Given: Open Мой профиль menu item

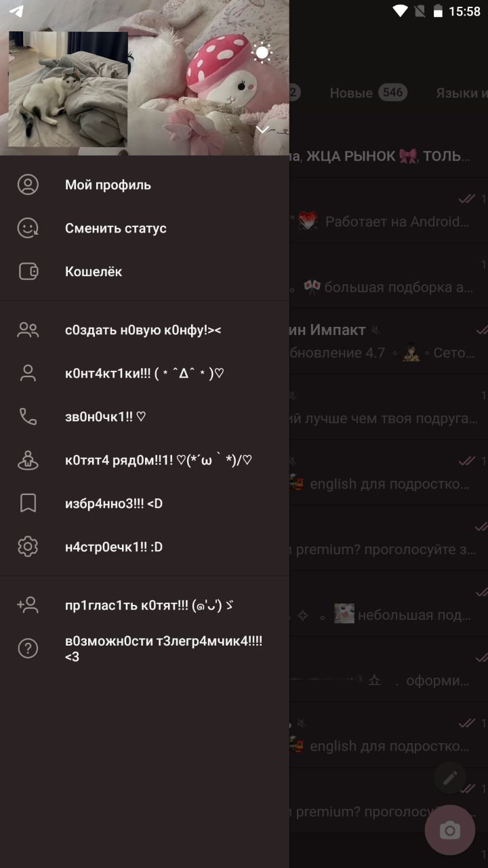Looking at the screenshot, I should (x=144, y=184).
